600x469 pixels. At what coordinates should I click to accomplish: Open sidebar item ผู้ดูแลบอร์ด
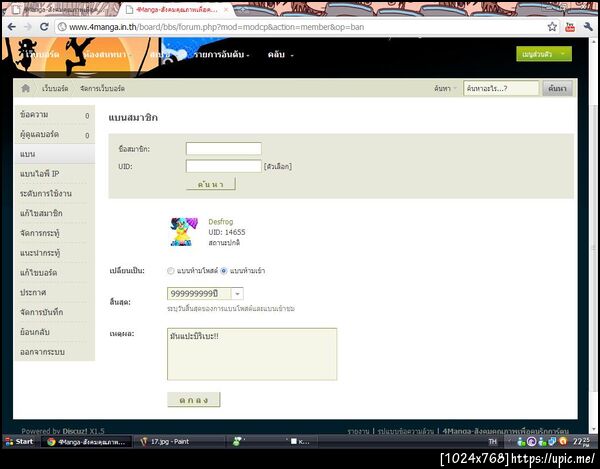54,135
